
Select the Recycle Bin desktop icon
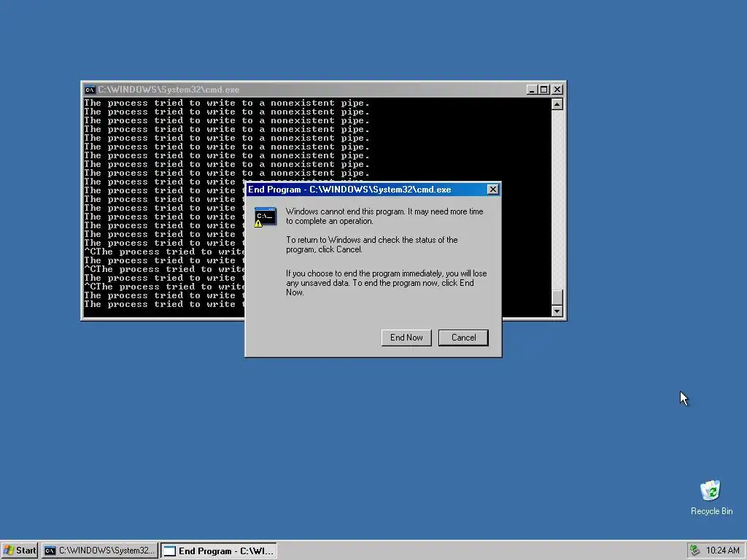(711, 497)
